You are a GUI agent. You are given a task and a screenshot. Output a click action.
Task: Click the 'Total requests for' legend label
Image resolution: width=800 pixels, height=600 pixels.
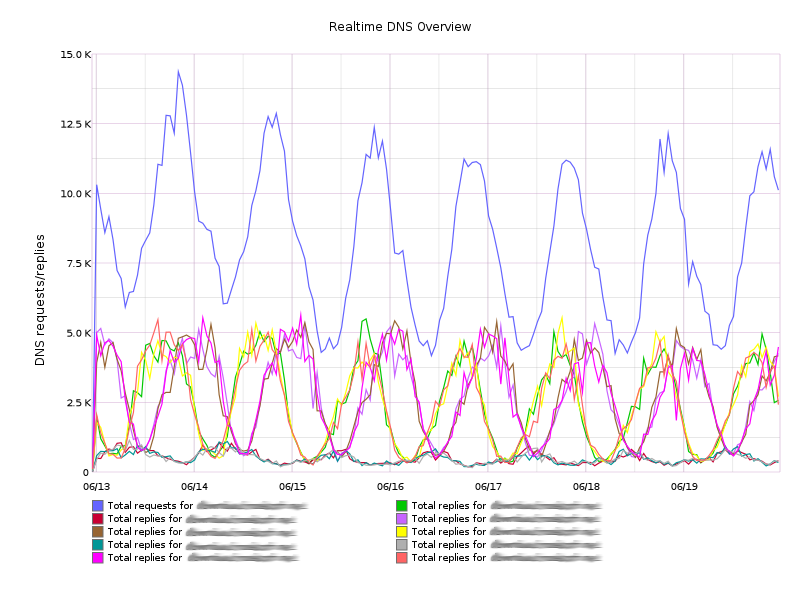[150, 506]
